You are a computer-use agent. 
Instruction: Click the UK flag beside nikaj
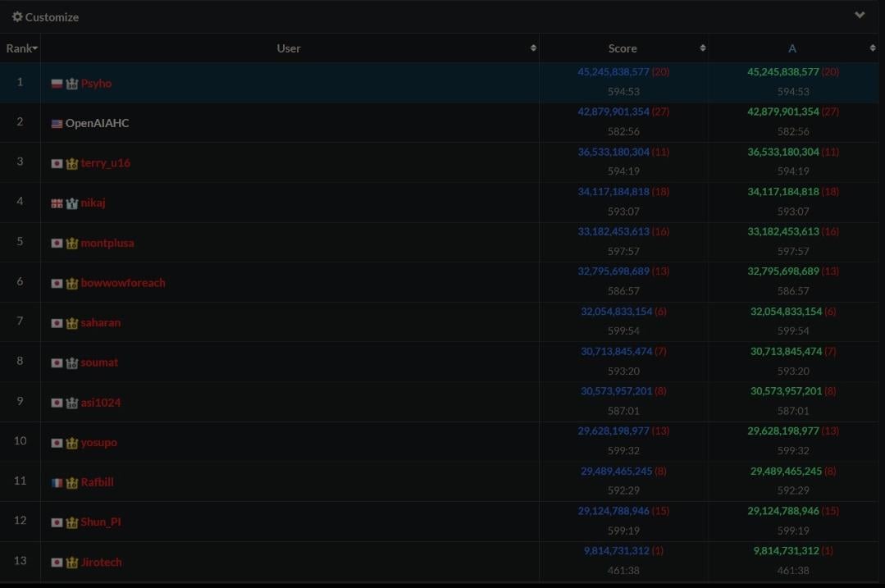pyautogui.click(x=57, y=203)
